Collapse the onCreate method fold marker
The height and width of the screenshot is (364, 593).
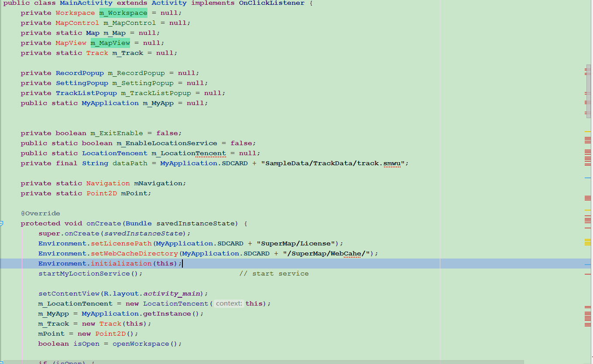coord(2,224)
